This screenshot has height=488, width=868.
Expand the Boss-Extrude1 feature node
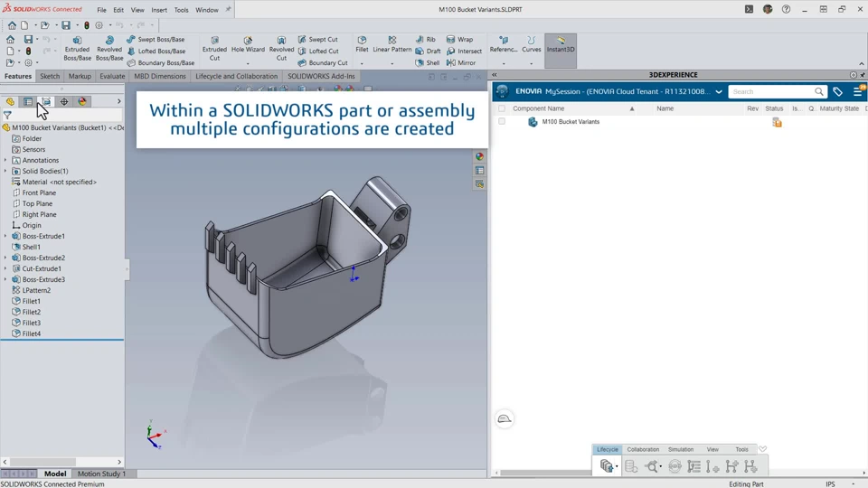tap(5, 236)
